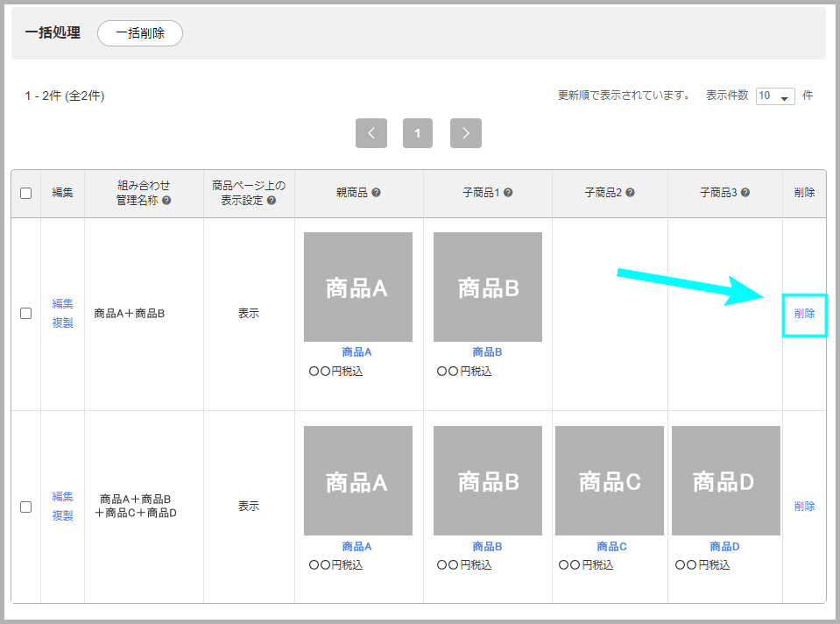The width and height of the screenshot is (840, 624).
Task: Select page number 1 button
Action: click(x=417, y=133)
